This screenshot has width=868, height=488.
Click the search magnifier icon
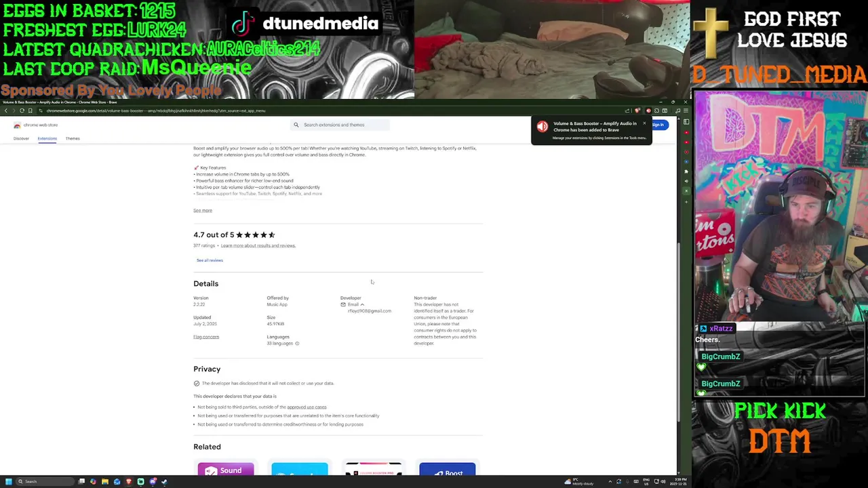click(x=296, y=125)
